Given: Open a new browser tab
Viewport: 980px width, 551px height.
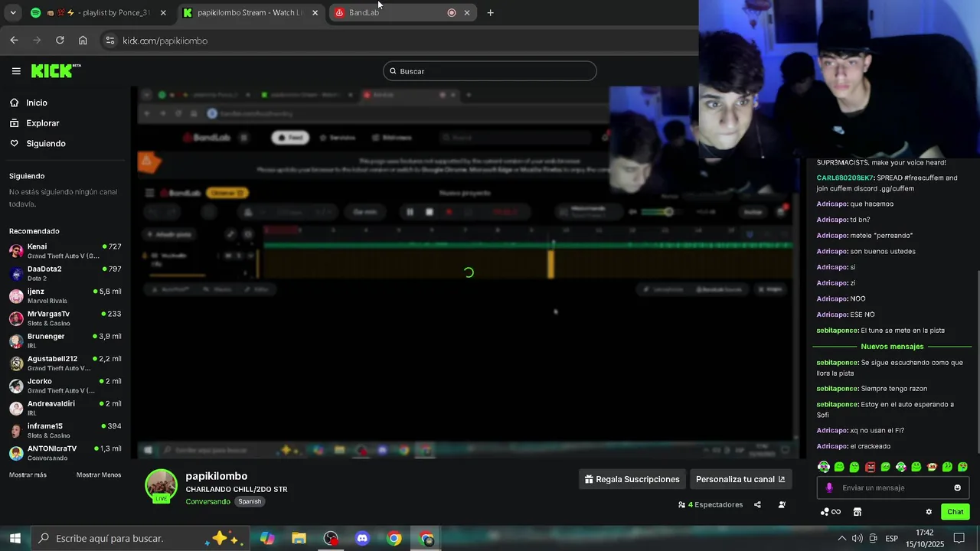Looking at the screenshot, I should point(490,12).
